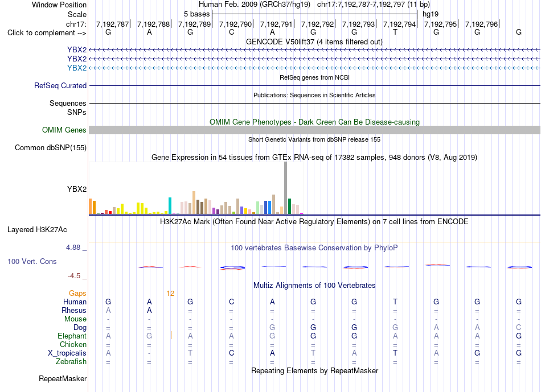Click the Scale label
541x392 pixels.
[x=77, y=14]
